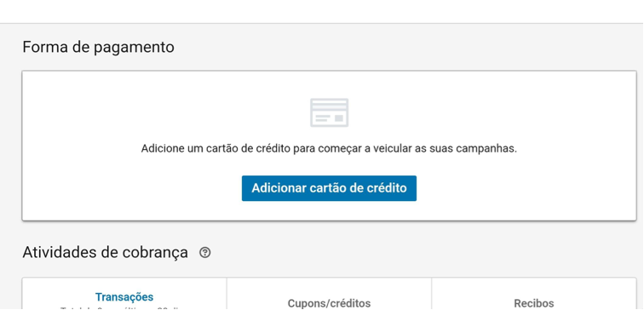Screen dimensions: 644x310
Task: Click the Adicionar cartão de crédito button
Action: click(x=329, y=188)
